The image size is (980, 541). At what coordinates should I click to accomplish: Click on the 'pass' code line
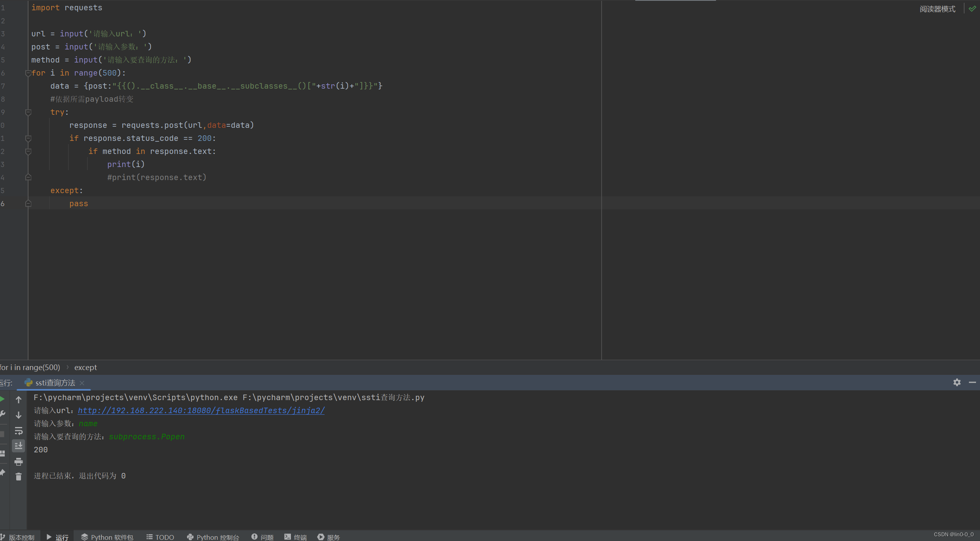tap(79, 203)
